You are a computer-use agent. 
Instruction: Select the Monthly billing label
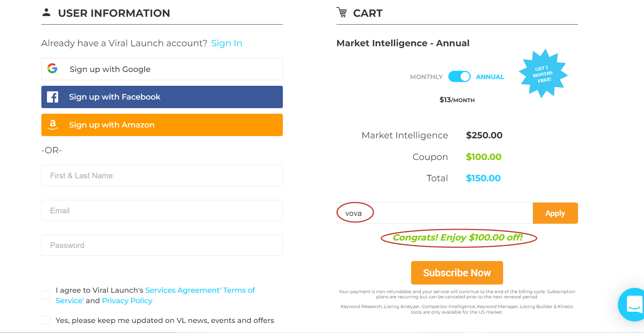426,77
